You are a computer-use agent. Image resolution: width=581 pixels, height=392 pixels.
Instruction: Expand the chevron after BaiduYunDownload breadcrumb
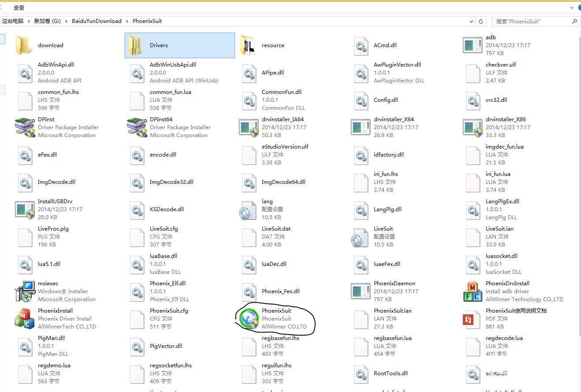click(127, 21)
